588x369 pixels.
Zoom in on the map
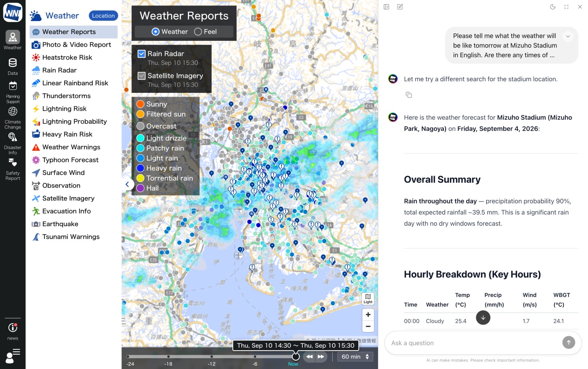pyautogui.click(x=368, y=314)
